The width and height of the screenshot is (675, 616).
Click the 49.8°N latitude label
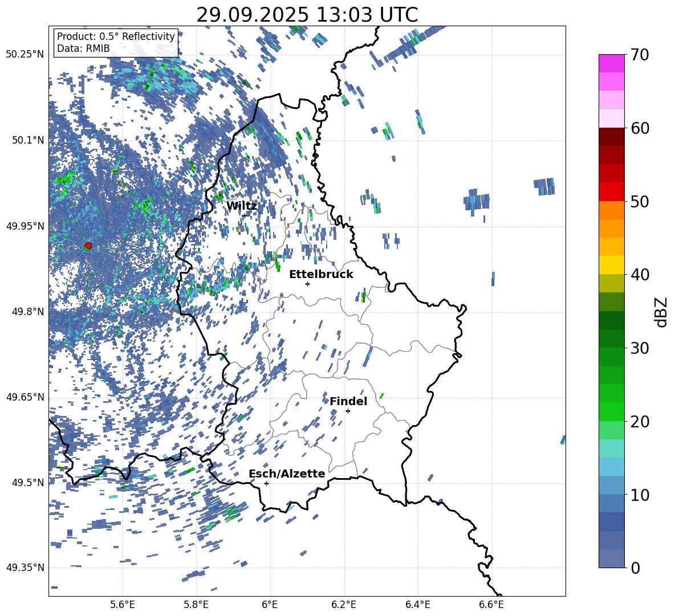pyautogui.click(x=28, y=311)
